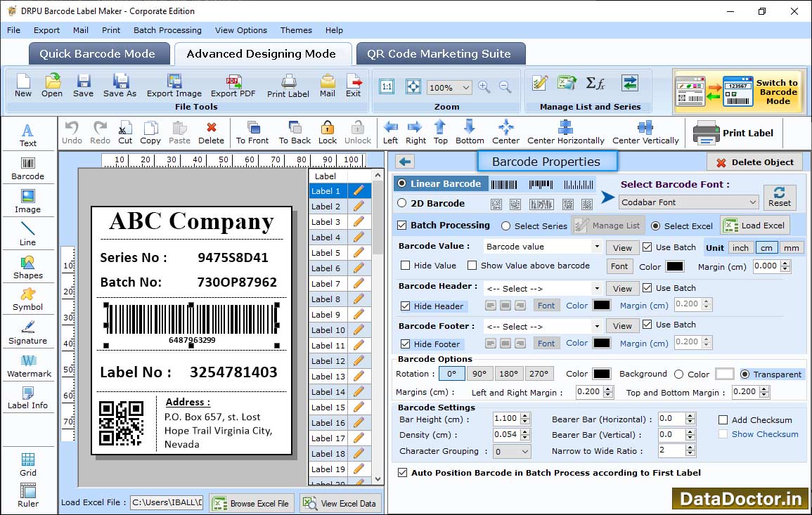Click the Browse Excel File button
812x515 pixels.
coord(252,503)
